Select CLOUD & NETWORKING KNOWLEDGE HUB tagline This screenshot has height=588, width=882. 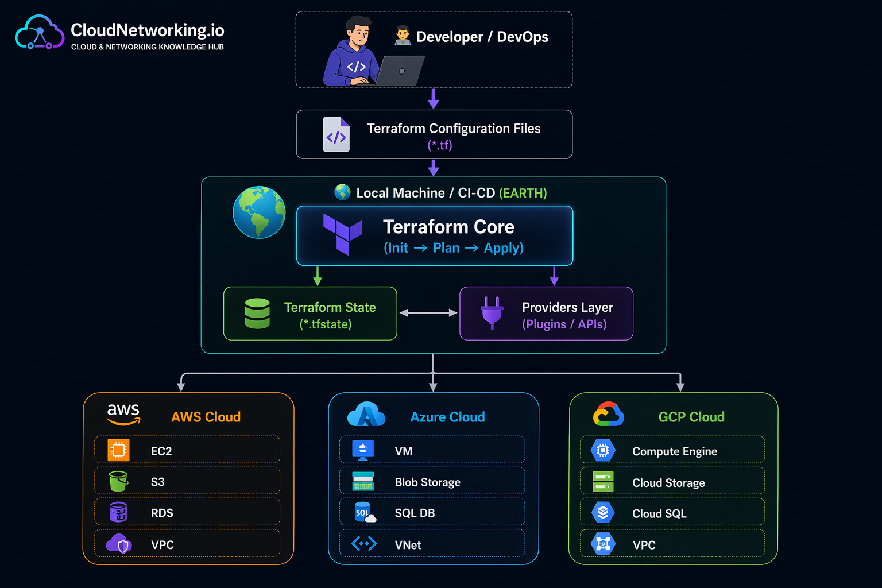coord(148,47)
